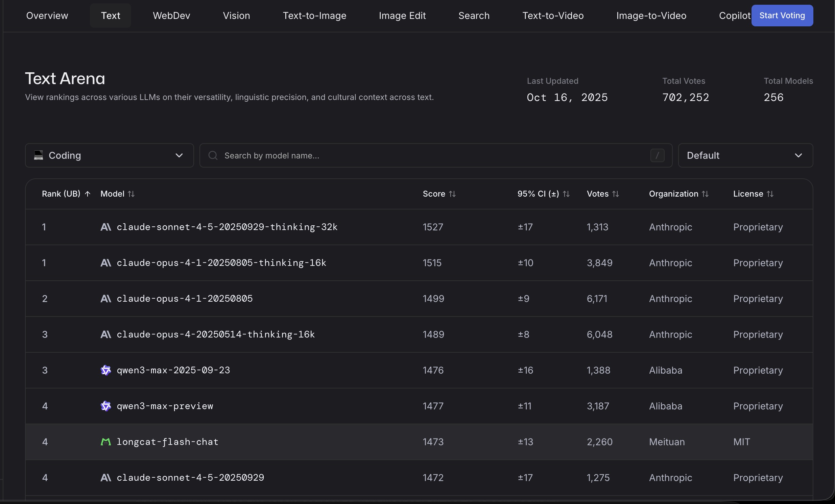Switch to the WebDev tab

pyautogui.click(x=171, y=16)
